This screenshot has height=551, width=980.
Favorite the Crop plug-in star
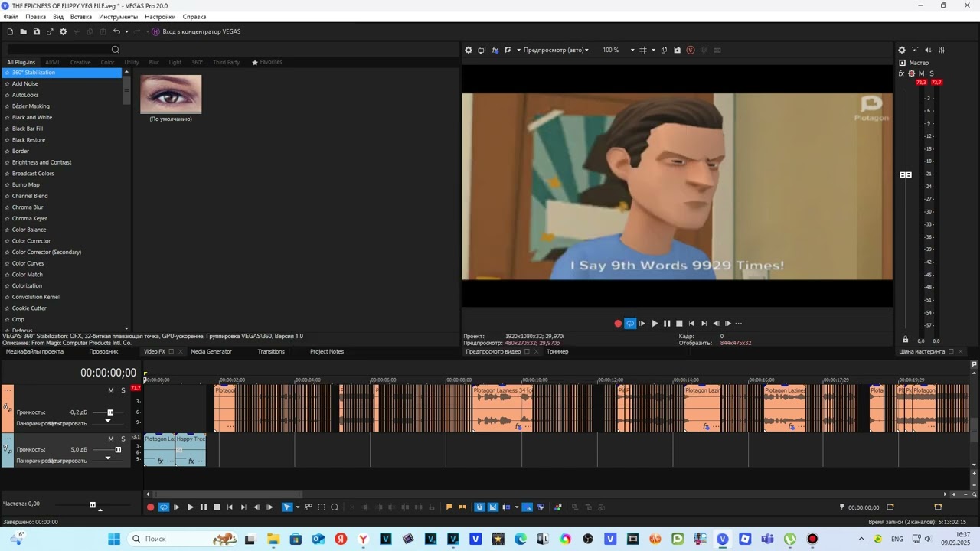click(7, 320)
